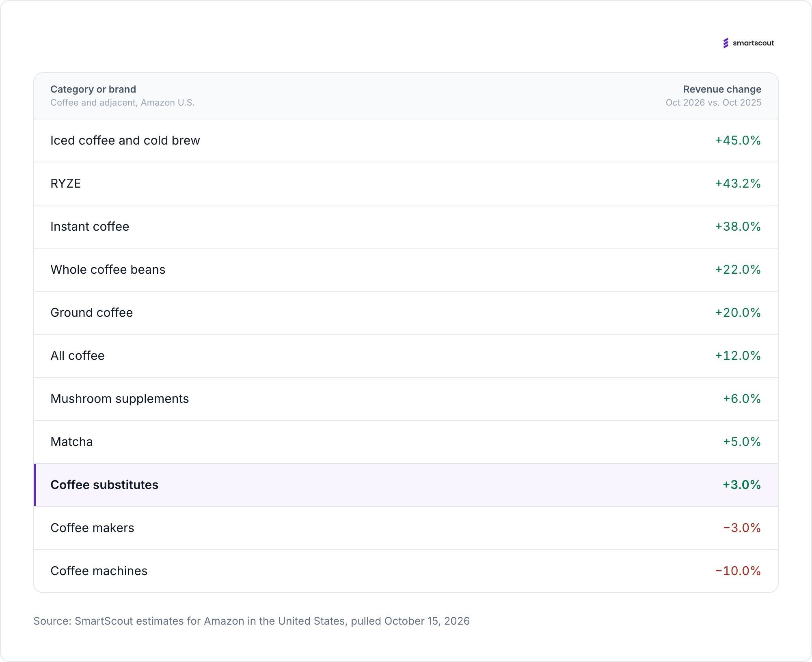Viewport: 812px width, 662px height.
Task: Select the Matcha row label
Action: (71, 442)
